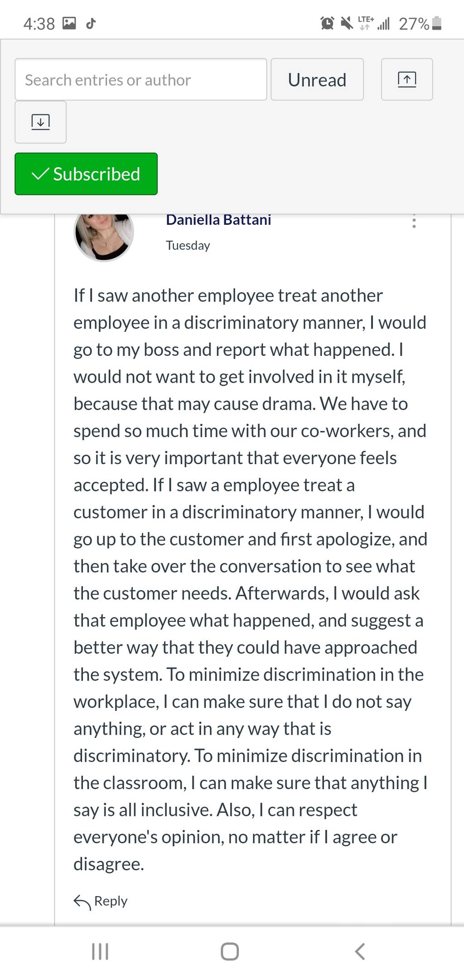This screenshot has width=464, height=980.
Task: Click the collapse replies upward-arrow icon
Action: point(407,79)
